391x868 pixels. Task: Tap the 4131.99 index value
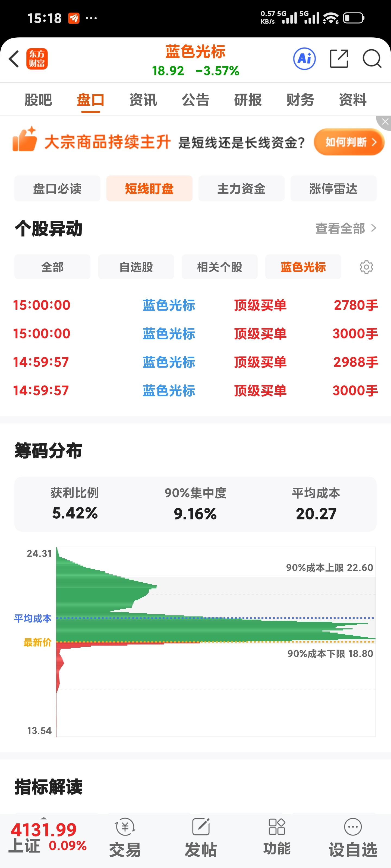43,830
